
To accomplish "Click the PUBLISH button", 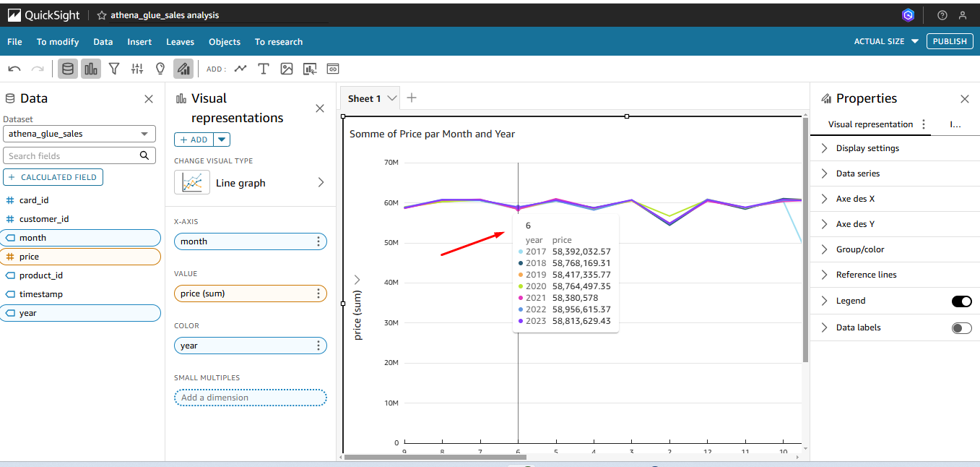I will (949, 41).
